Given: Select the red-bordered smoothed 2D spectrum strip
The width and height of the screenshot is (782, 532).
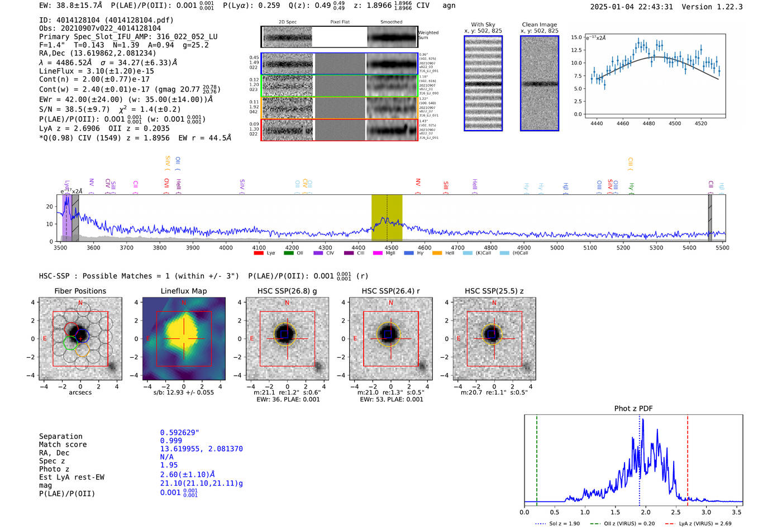Looking at the screenshot, I should [392, 130].
